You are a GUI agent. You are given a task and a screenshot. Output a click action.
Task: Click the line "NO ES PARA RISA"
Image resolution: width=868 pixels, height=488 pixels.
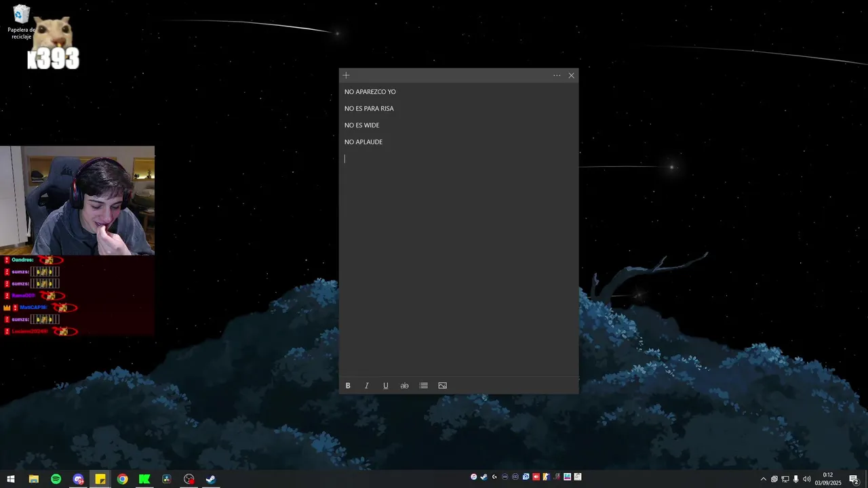coord(369,108)
